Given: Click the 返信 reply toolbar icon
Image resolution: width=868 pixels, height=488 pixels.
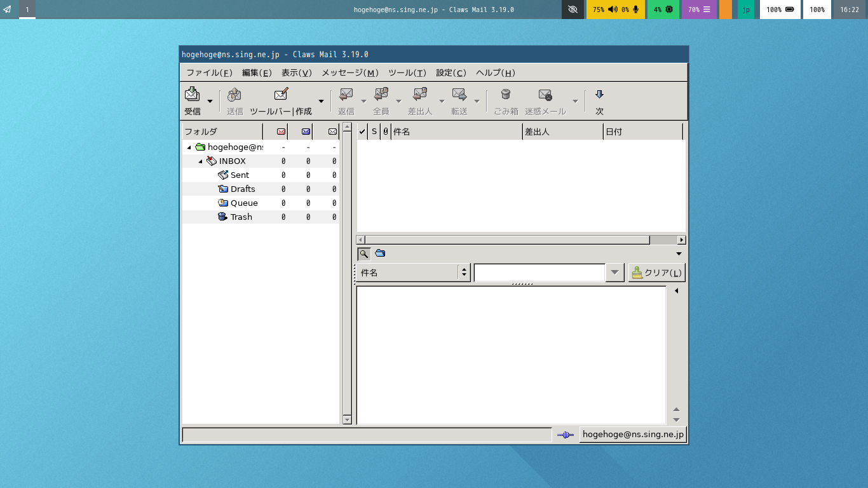Looking at the screenshot, I should [346, 95].
